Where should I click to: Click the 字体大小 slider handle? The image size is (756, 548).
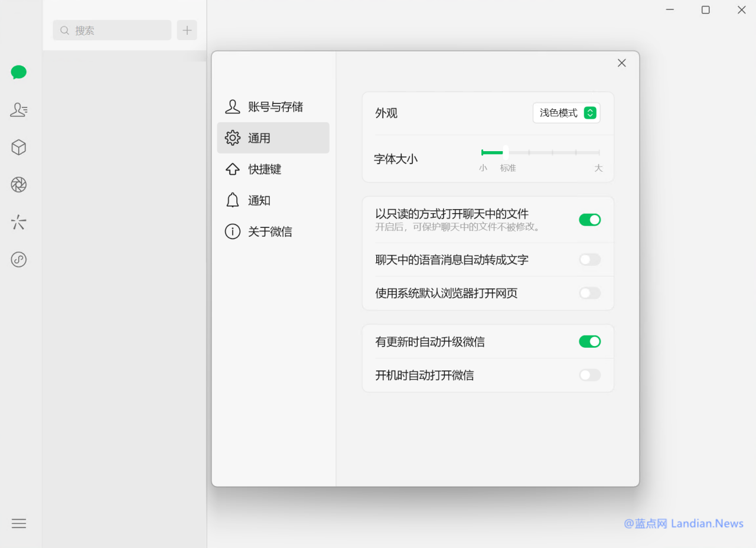point(506,152)
